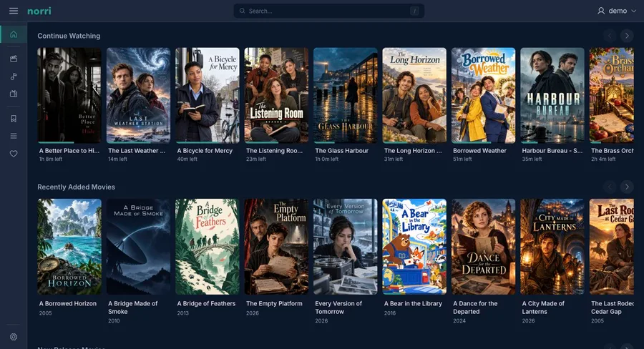Open the Music note section

(14, 77)
